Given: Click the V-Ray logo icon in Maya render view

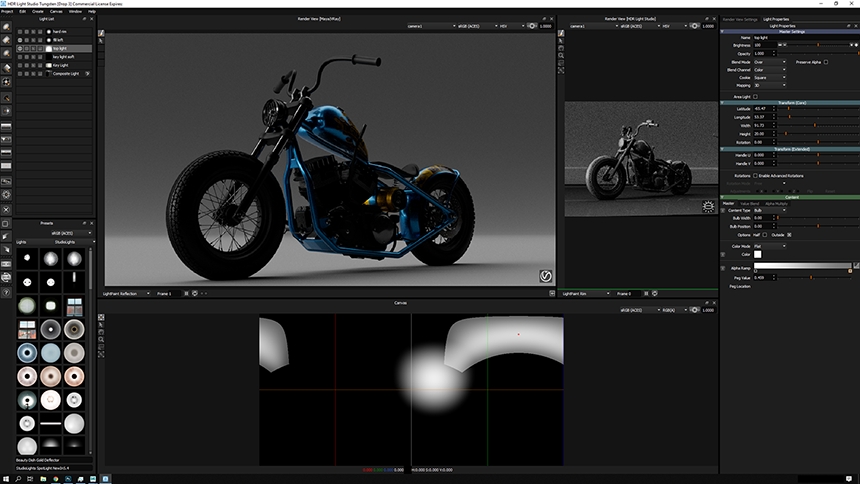Looking at the screenshot, I should click(545, 276).
